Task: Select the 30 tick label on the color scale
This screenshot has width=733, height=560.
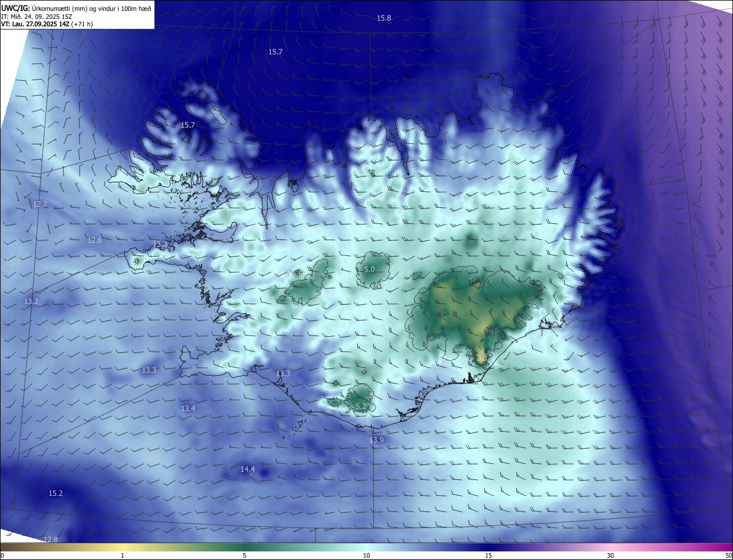Action: tap(610, 555)
